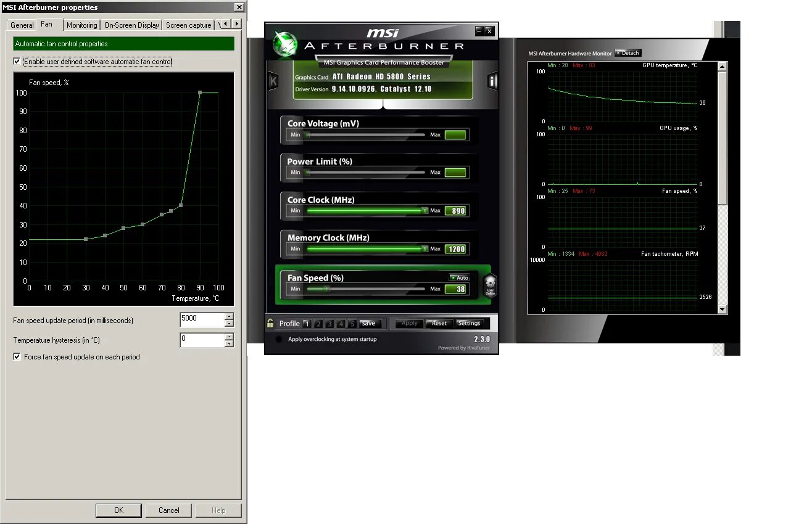Screen dimensions: 812x524
Task: Switch to the General tab
Action: (x=22, y=25)
